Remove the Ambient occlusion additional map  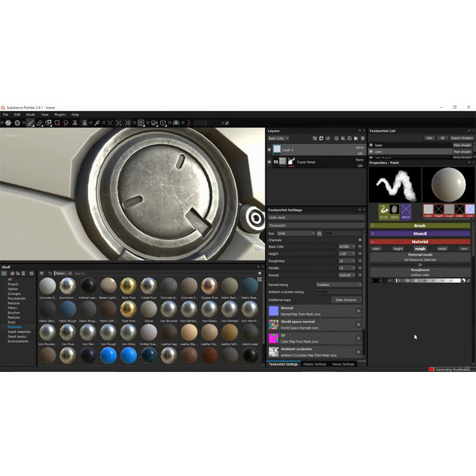(358, 352)
